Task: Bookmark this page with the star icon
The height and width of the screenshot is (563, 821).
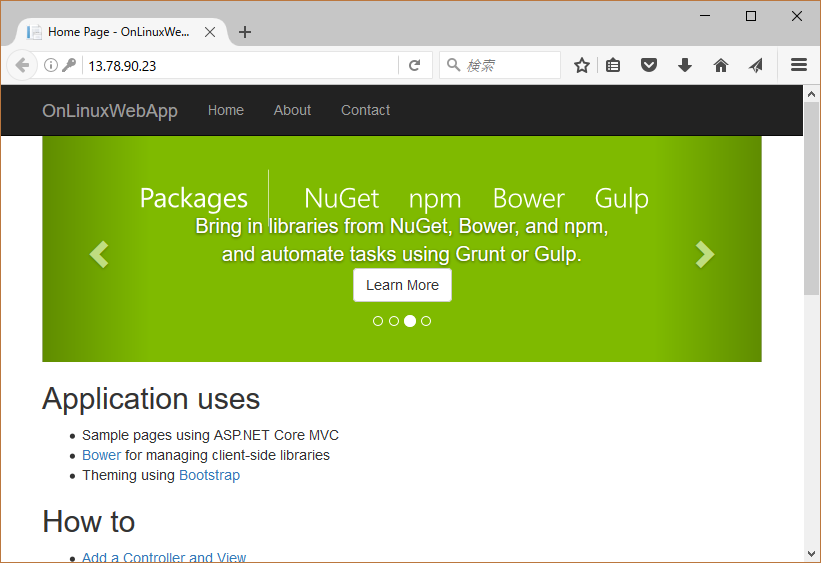Action: 582,65
